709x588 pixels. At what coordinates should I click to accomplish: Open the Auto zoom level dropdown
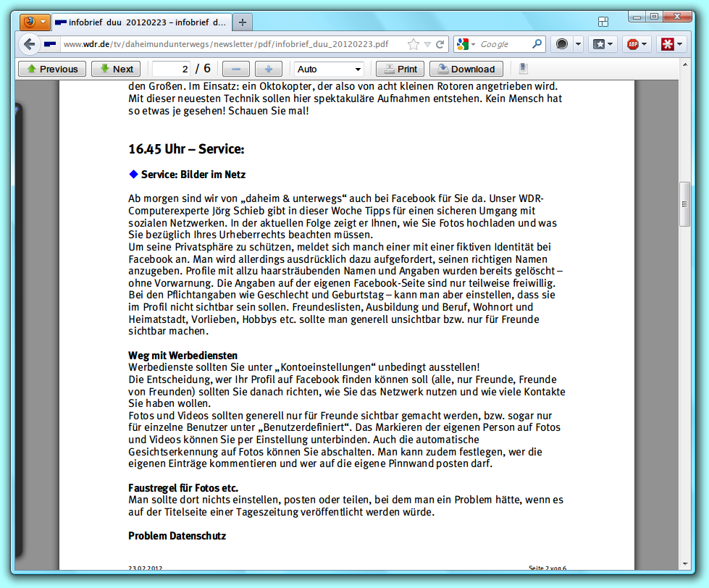point(329,69)
